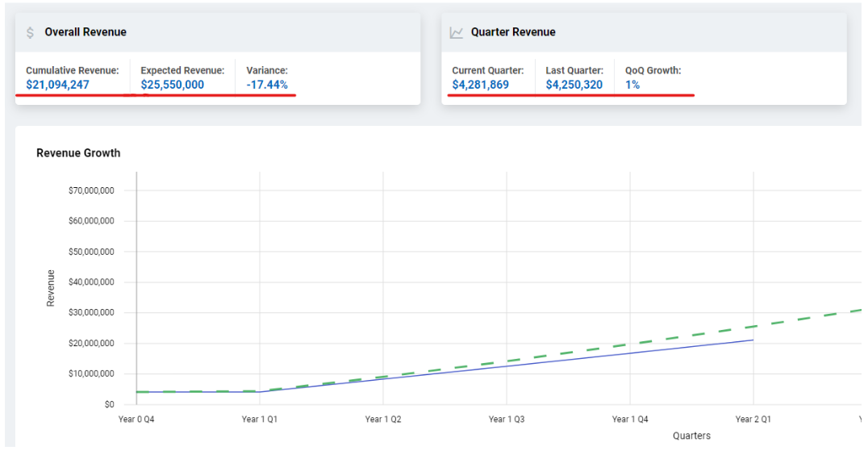The width and height of the screenshot is (868, 455).
Task: Click the Cumulative Revenue value $21,094,247
Action: point(57,85)
